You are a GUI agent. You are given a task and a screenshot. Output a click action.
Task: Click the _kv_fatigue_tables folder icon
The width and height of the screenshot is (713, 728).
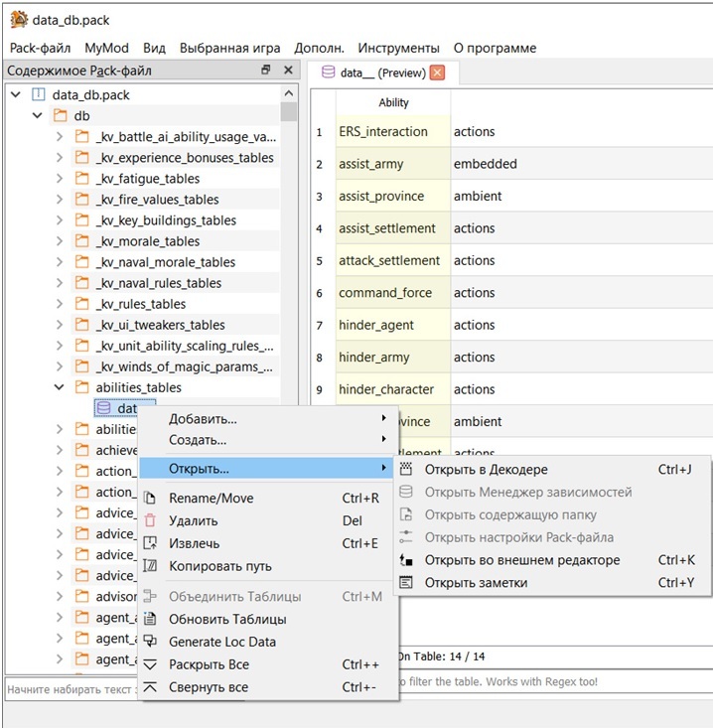click(x=81, y=179)
